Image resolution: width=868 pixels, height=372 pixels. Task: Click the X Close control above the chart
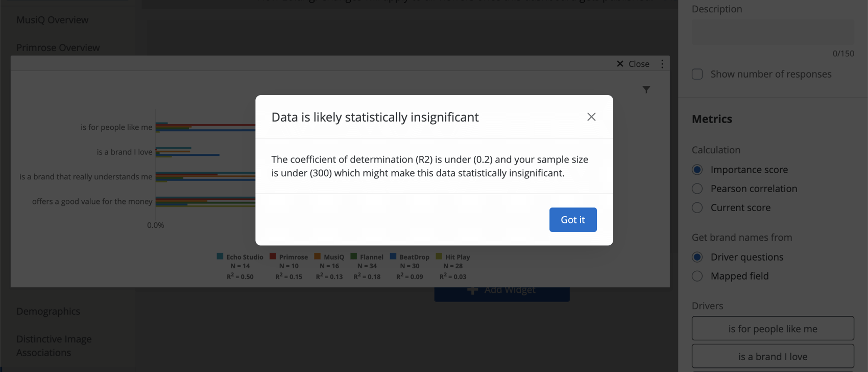[633, 63]
